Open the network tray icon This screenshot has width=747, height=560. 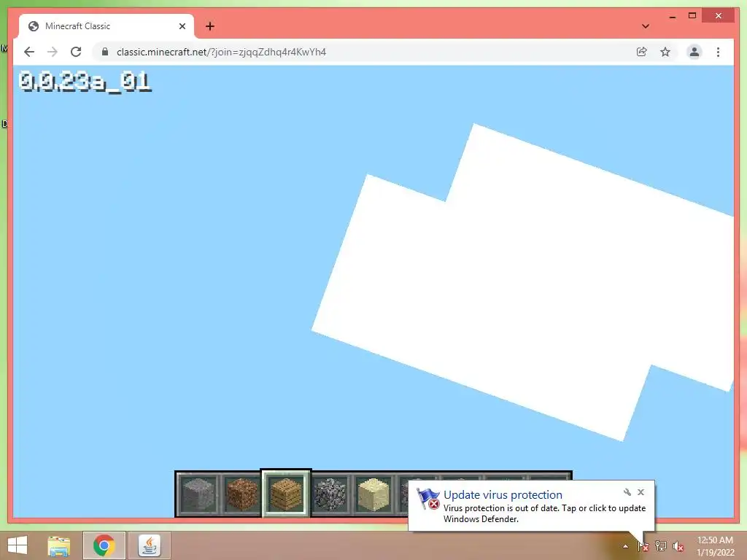tap(661, 546)
